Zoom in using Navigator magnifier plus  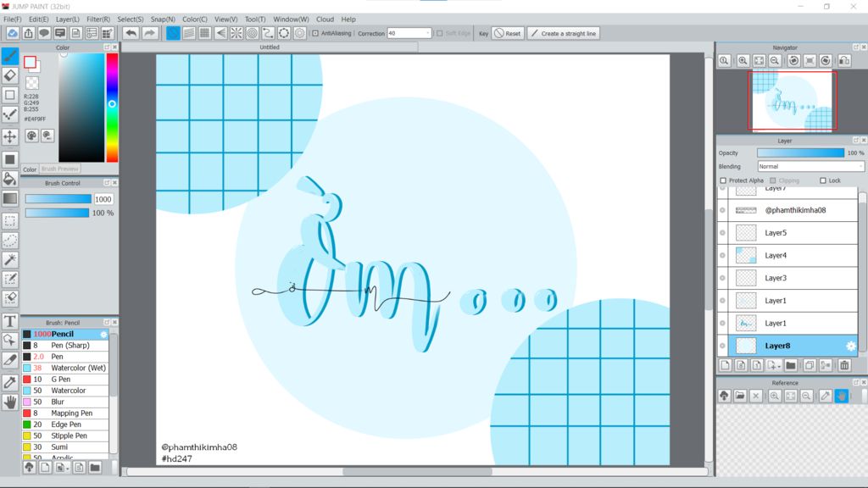tap(743, 61)
